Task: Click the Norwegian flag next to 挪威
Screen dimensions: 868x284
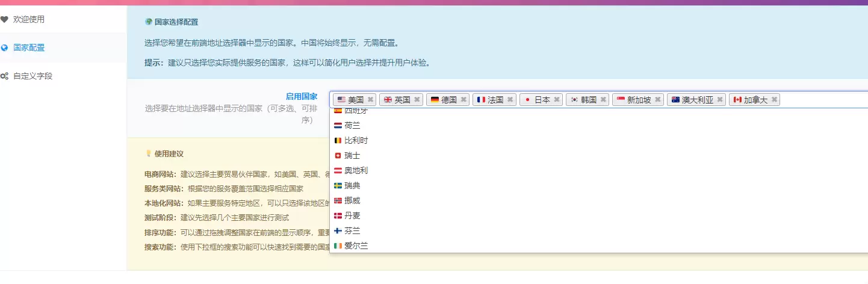Action: tap(338, 200)
